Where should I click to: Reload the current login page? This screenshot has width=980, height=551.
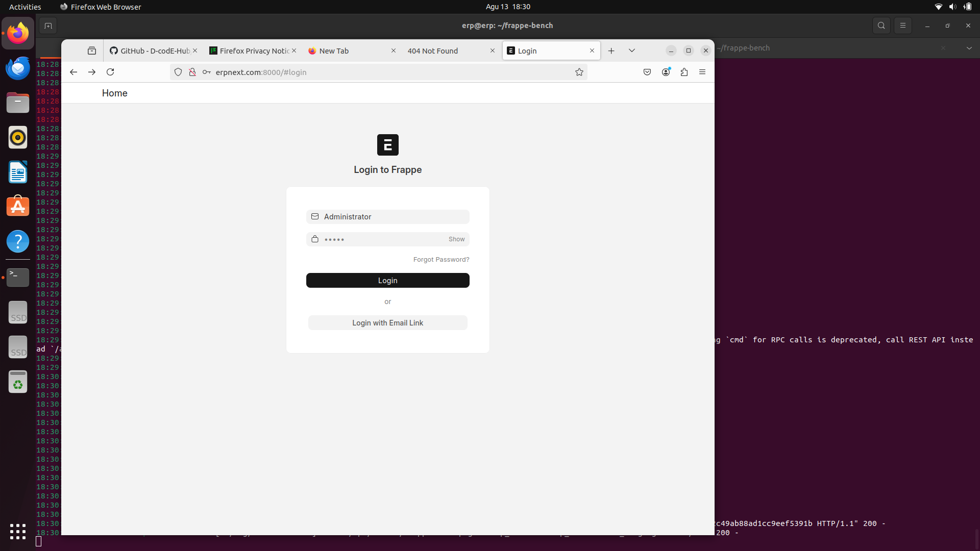tap(110, 72)
